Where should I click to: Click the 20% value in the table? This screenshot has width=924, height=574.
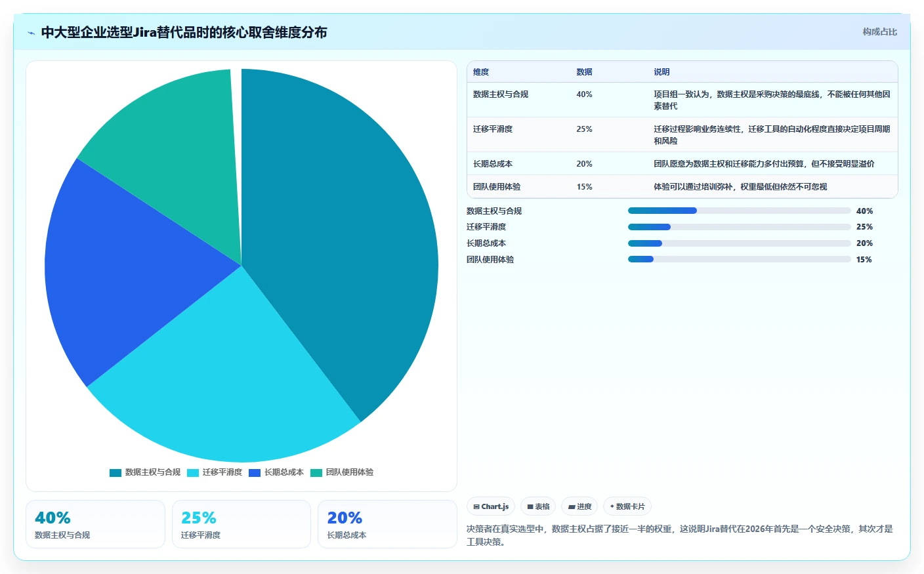pyautogui.click(x=584, y=164)
